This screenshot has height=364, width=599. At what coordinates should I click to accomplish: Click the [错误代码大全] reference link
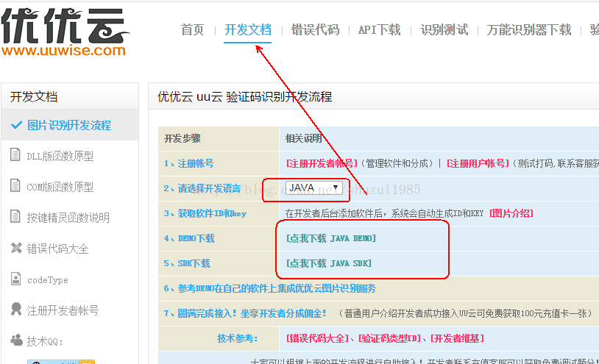pos(317,338)
